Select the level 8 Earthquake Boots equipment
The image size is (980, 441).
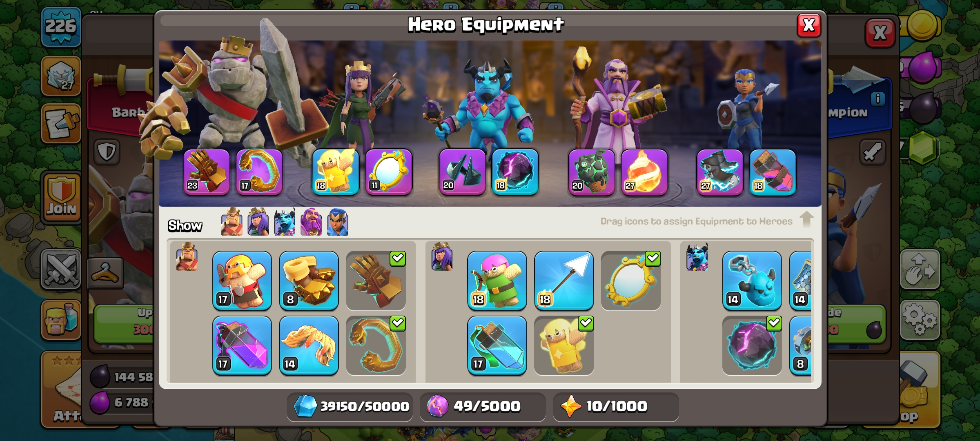click(309, 281)
